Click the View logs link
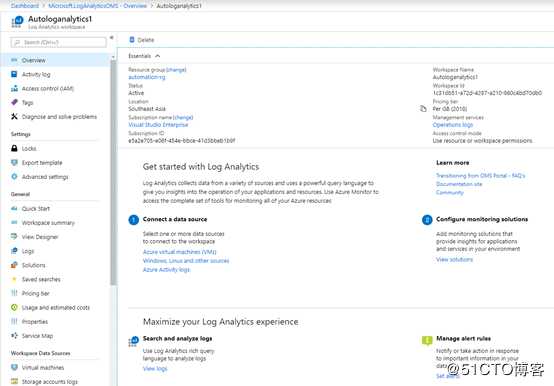The width and height of the screenshot is (554, 386). pyautogui.click(x=155, y=368)
